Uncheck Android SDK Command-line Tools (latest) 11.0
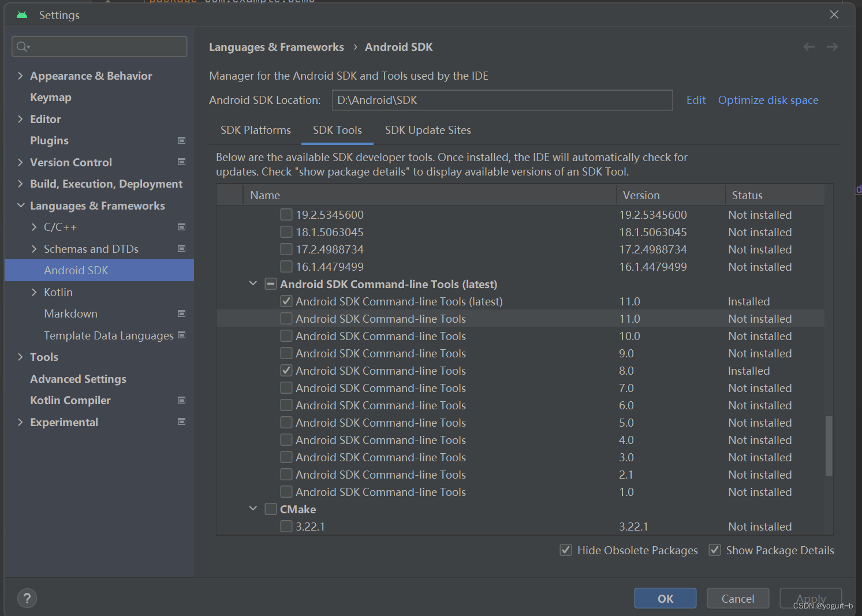Viewport: 862px width, 616px height. 286,301
